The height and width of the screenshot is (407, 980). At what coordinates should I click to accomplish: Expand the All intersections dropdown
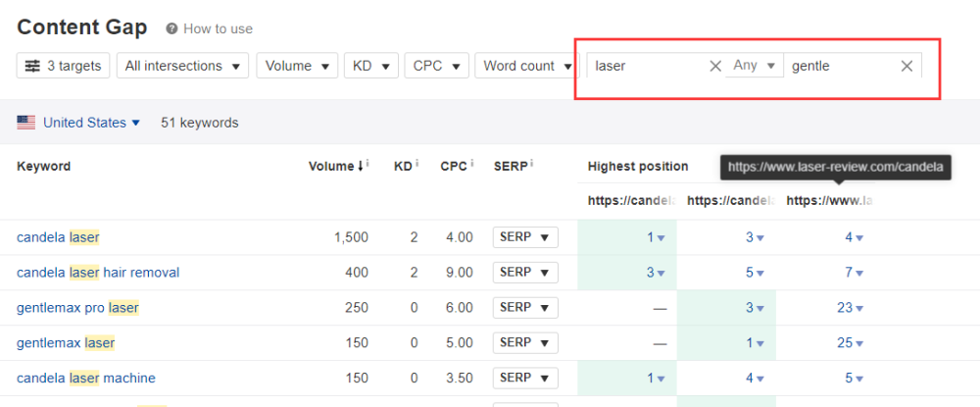[182, 66]
